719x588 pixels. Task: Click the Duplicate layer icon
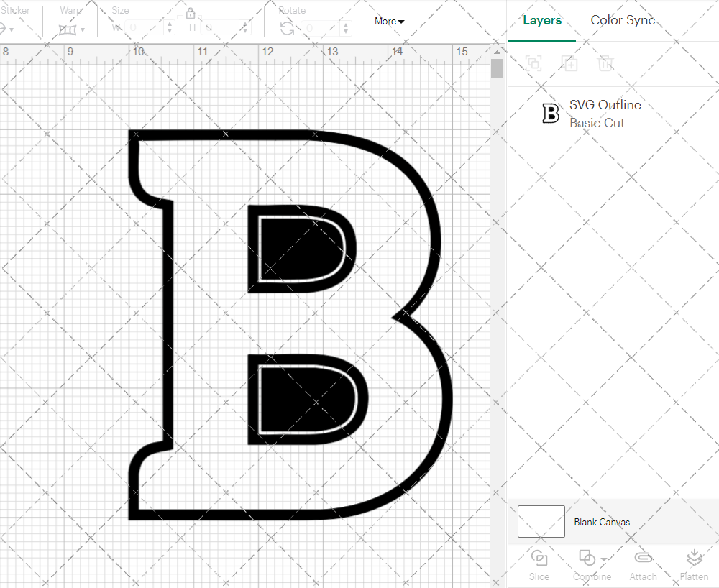coord(570,63)
